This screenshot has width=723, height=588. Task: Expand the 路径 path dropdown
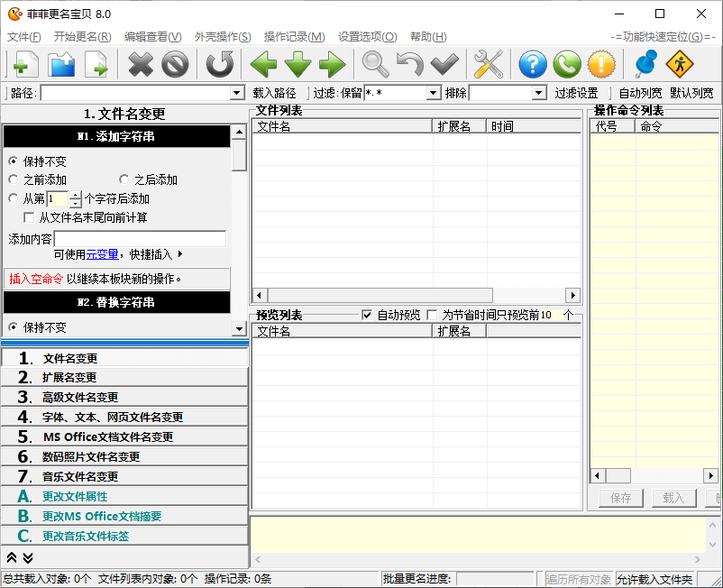click(x=237, y=93)
